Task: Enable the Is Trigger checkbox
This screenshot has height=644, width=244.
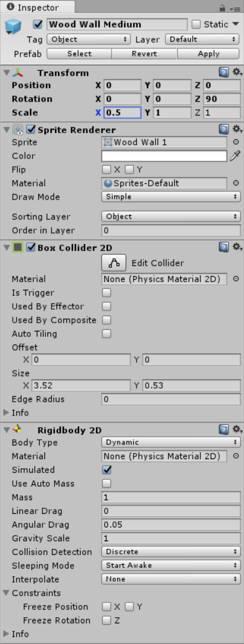Action: coord(106,293)
